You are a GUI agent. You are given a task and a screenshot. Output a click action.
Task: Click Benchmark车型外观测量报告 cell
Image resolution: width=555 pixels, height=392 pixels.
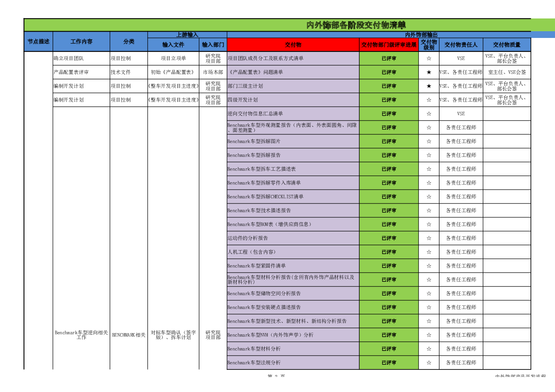coord(293,128)
